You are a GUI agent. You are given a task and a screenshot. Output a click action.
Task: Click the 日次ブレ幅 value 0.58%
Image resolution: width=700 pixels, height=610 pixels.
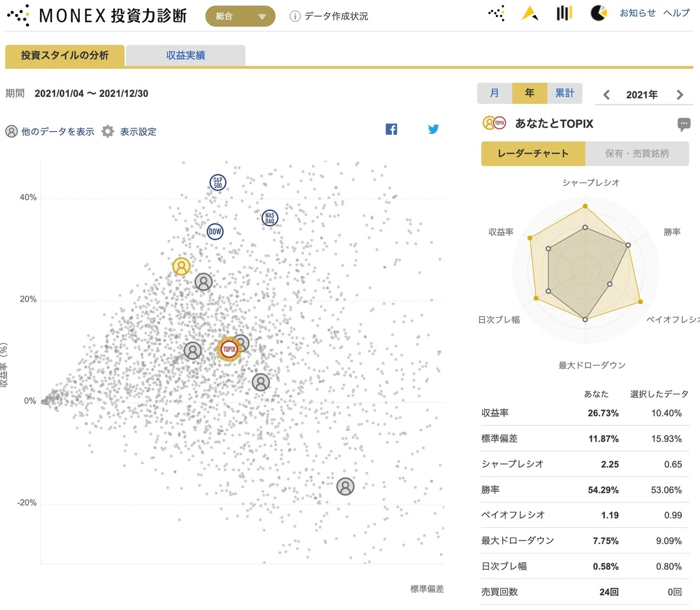pyautogui.click(x=605, y=566)
